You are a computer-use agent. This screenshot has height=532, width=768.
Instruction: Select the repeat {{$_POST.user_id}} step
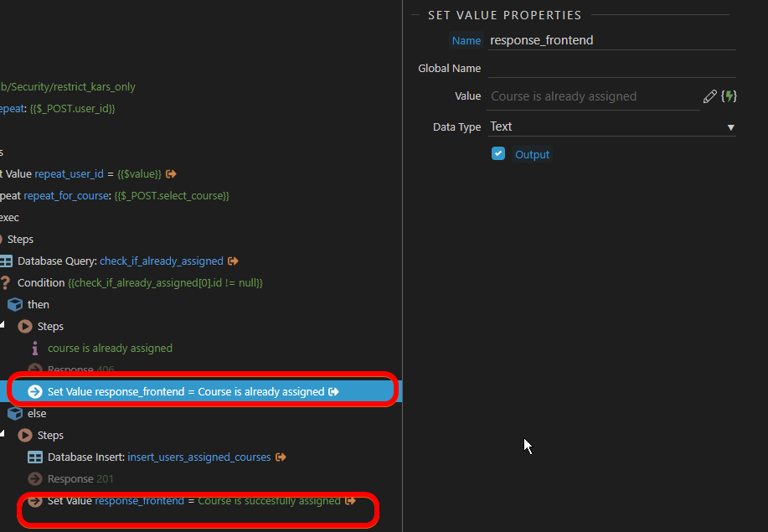(x=57, y=109)
